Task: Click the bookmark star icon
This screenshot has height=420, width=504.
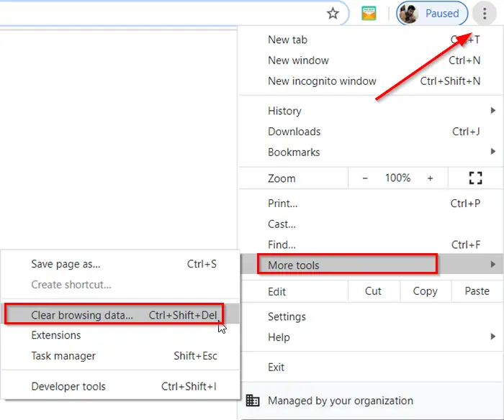Action: [x=333, y=14]
